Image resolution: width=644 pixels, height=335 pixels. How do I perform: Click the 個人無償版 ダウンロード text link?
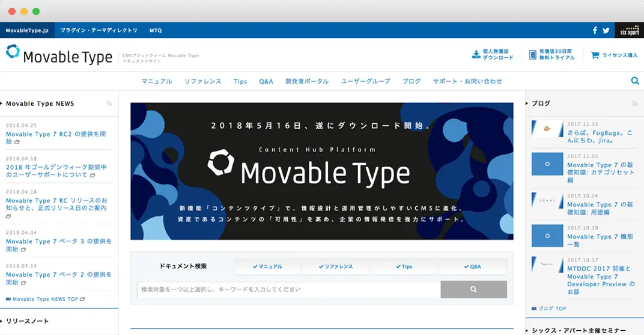[x=498, y=55]
